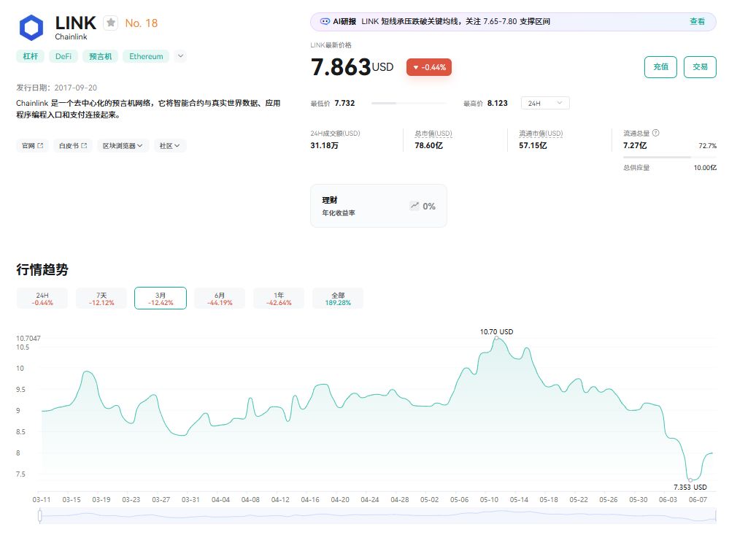The height and width of the screenshot is (543, 756).
Task: Select the 全部 trend tab
Action: point(338,299)
